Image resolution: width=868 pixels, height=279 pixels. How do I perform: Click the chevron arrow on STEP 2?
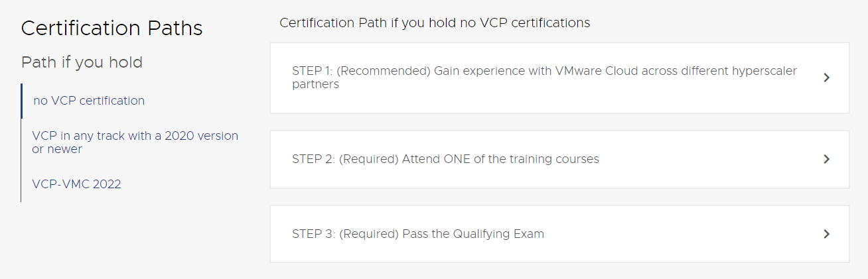(826, 159)
